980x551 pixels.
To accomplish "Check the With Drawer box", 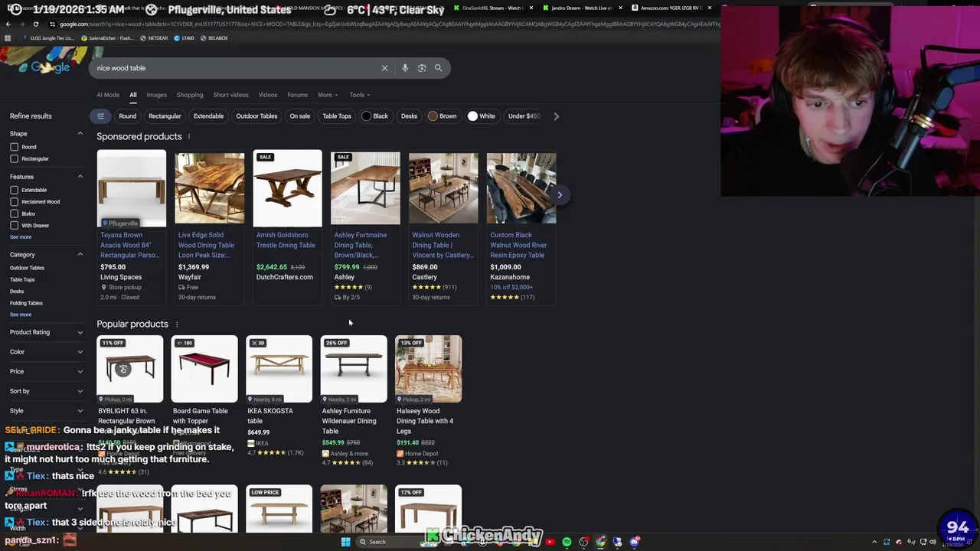I will [x=14, y=226].
